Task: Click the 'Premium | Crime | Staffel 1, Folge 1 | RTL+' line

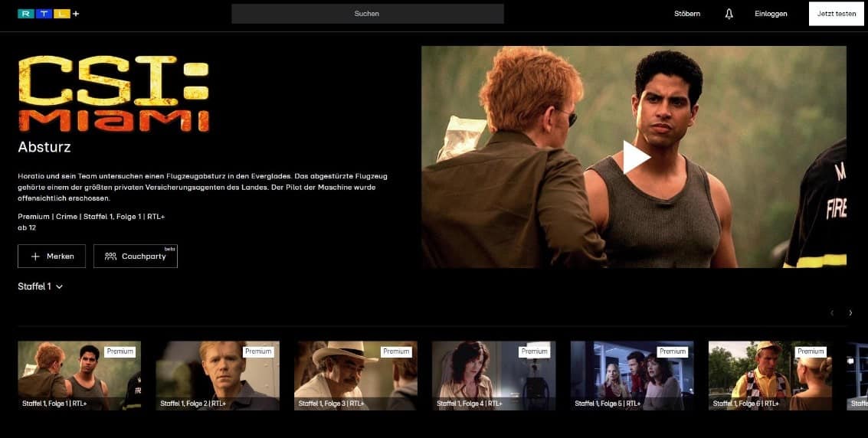Action: click(x=91, y=216)
